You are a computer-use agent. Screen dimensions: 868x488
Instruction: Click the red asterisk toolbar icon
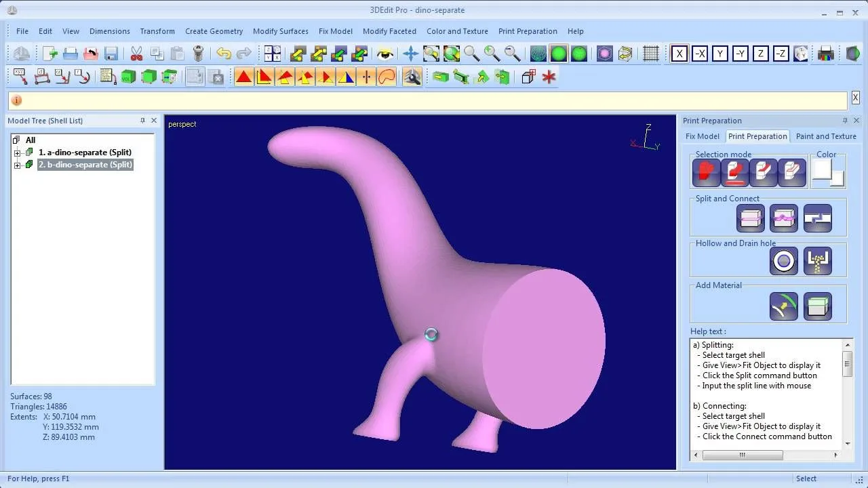[x=549, y=77]
